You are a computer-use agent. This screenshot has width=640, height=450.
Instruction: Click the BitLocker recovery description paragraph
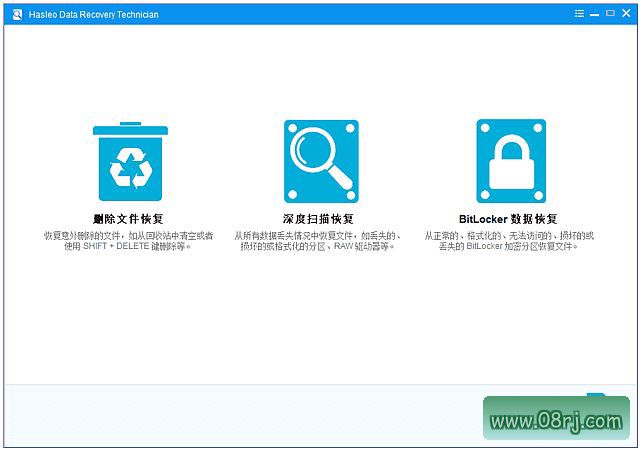coord(508,240)
